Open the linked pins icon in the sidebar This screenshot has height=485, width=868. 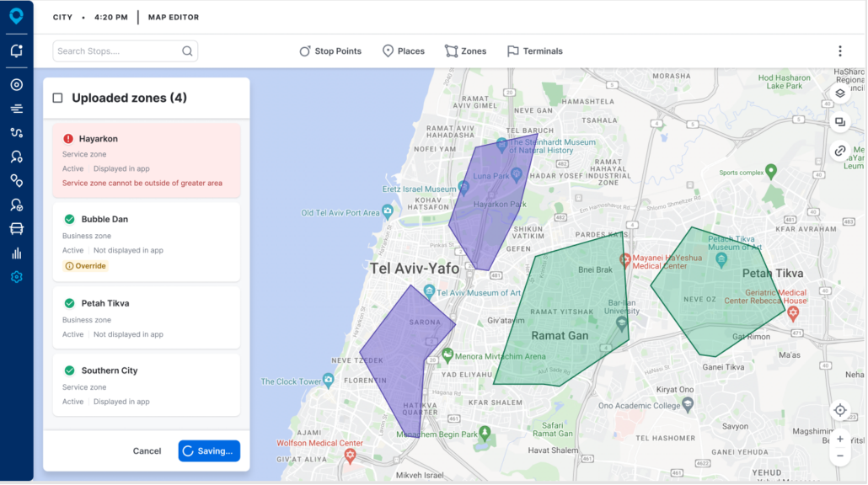pyautogui.click(x=17, y=181)
